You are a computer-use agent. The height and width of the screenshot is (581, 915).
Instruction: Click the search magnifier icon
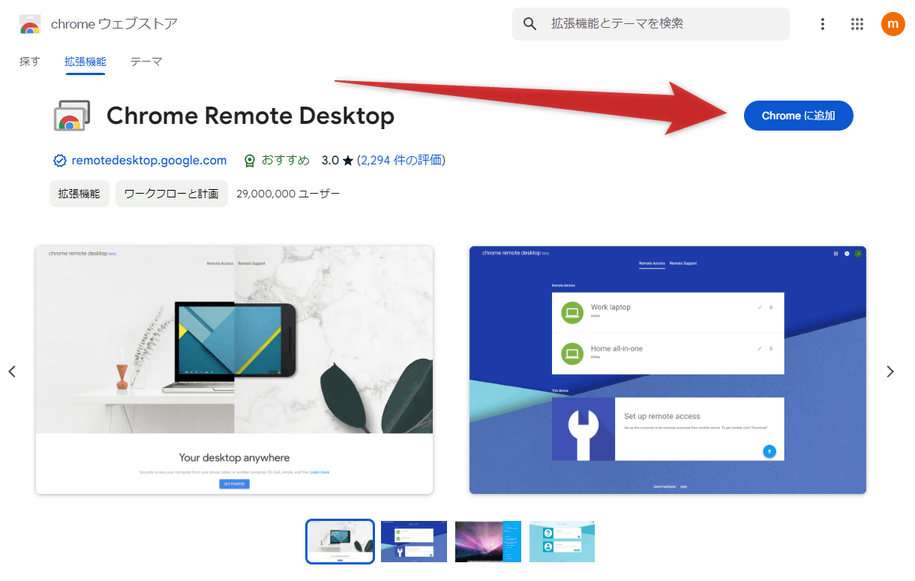click(x=529, y=24)
